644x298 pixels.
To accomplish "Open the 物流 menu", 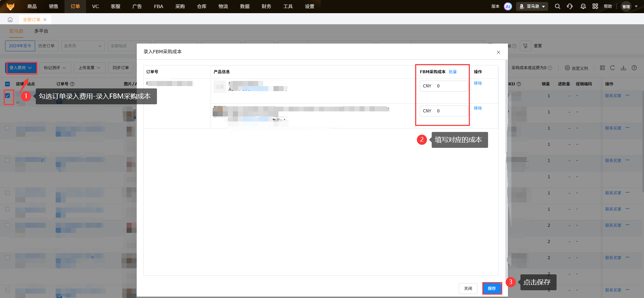I will [x=223, y=6].
